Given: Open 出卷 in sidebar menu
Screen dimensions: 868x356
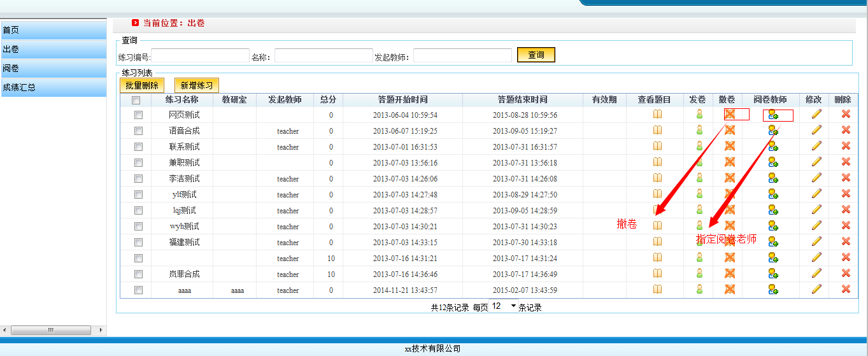Looking at the screenshot, I should pyautogui.click(x=53, y=49).
